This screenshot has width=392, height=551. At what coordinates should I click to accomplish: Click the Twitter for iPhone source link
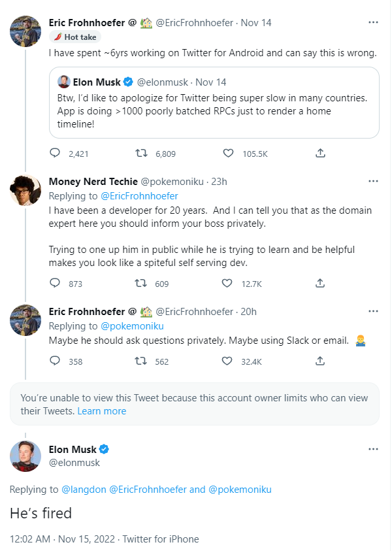coord(160,539)
